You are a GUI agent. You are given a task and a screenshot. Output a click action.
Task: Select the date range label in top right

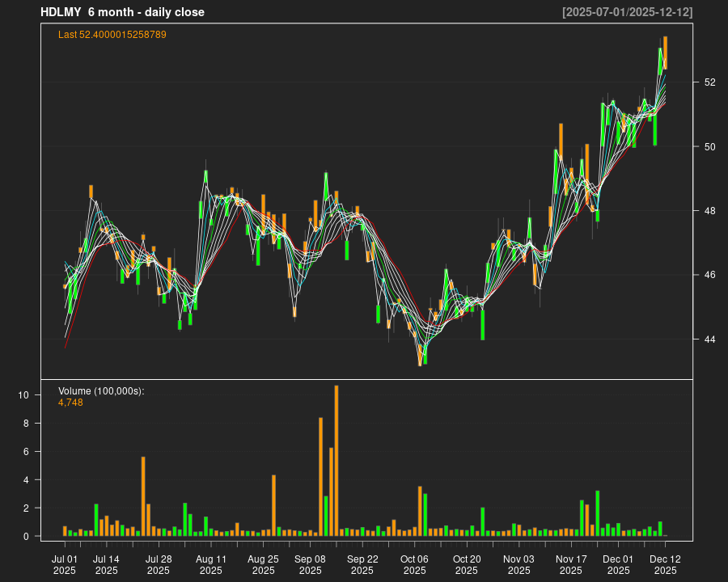click(627, 12)
